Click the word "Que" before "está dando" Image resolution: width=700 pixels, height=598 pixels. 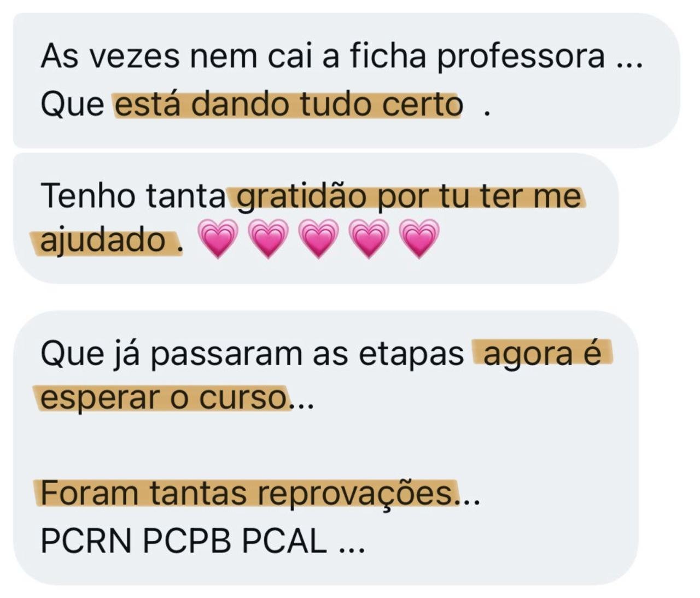coord(72,105)
